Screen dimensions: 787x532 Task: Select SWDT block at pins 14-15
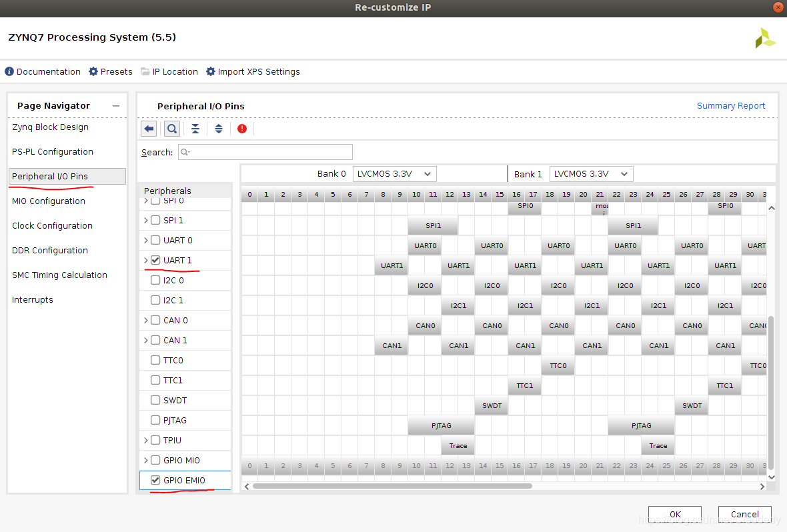[x=492, y=405]
